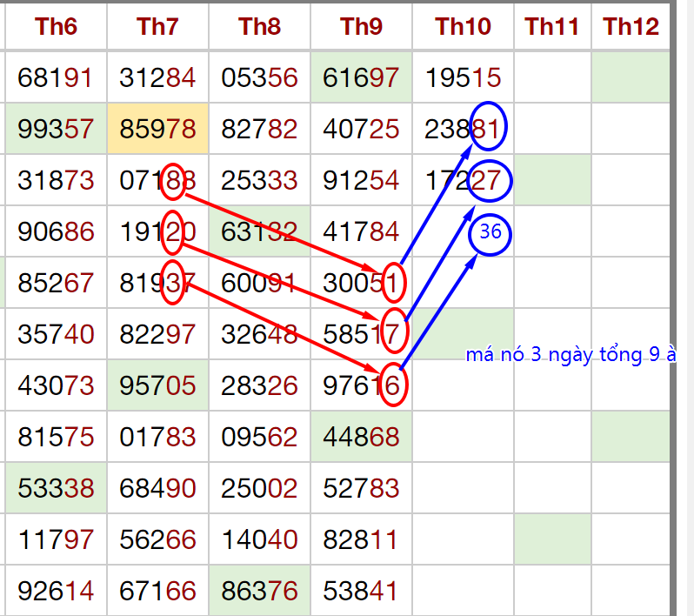Select green cell 44868
Screen dimensions: 694x616
[x=361, y=437]
